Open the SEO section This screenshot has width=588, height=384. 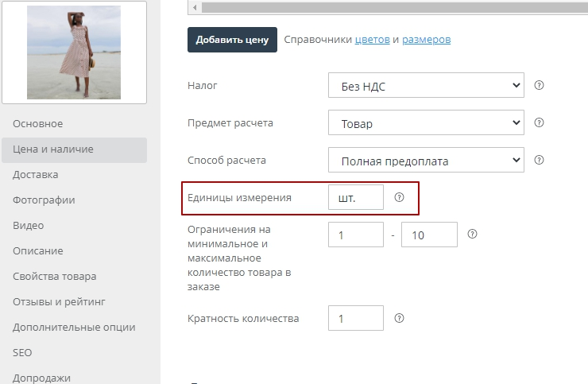[22, 352]
